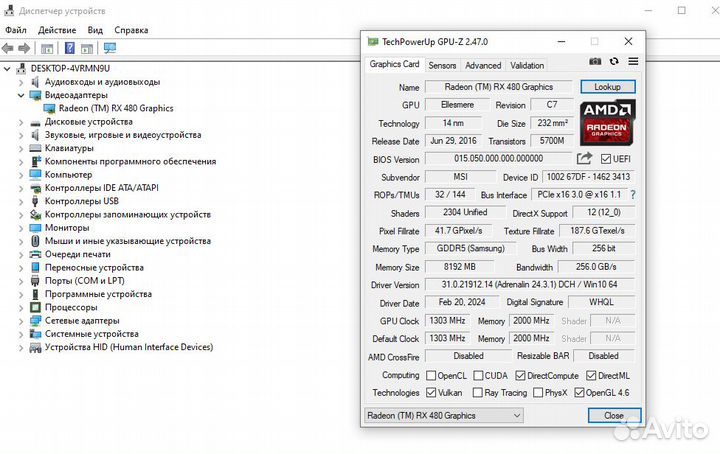
Task: Expand Контроллеры запоминающих устройств
Action: coord(21,215)
